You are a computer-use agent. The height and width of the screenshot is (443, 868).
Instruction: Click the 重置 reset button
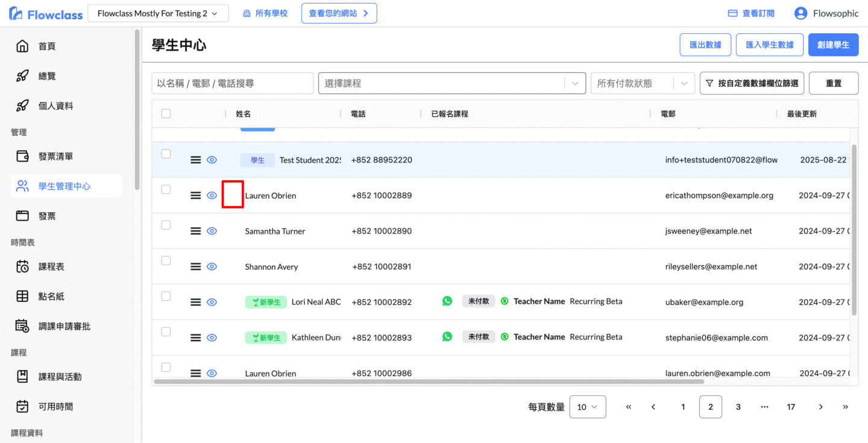pyautogui.click(x=833, y=83)
